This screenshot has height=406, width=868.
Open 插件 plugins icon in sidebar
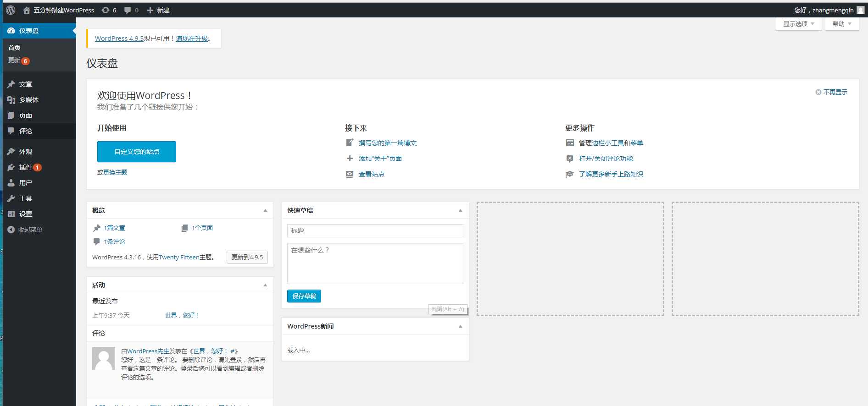[x=11, y=167]
